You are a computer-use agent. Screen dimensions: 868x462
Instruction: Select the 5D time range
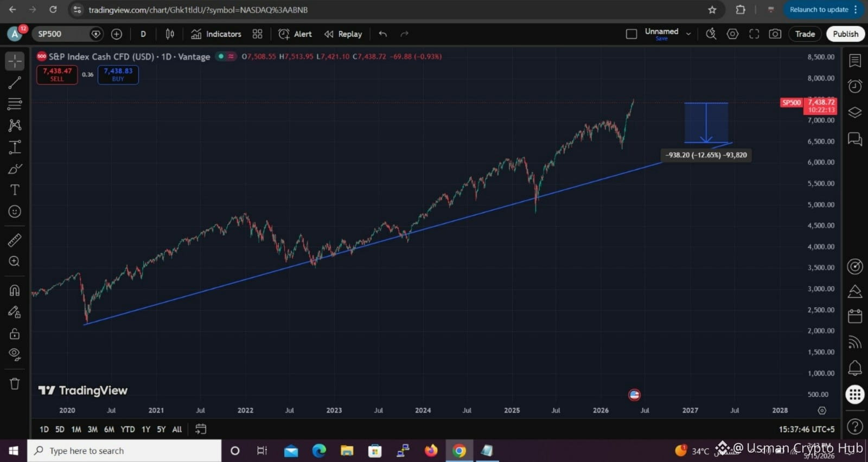[x=60, y=429]
